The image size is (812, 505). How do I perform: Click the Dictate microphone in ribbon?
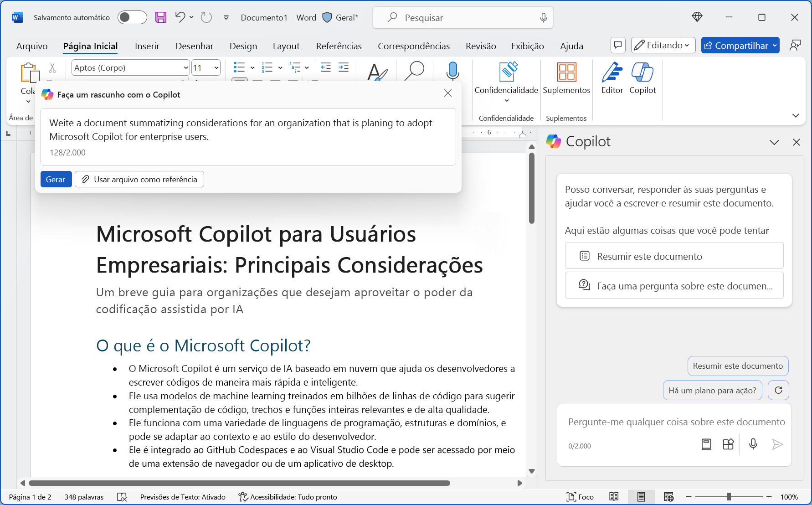tap(452, 71)
